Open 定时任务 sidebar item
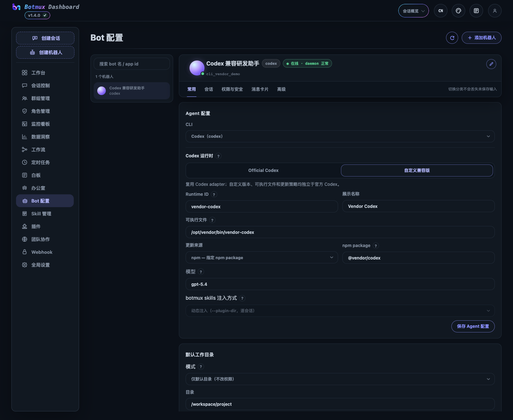Viewport: 513px width, 420px height. [x=45, y=162]
